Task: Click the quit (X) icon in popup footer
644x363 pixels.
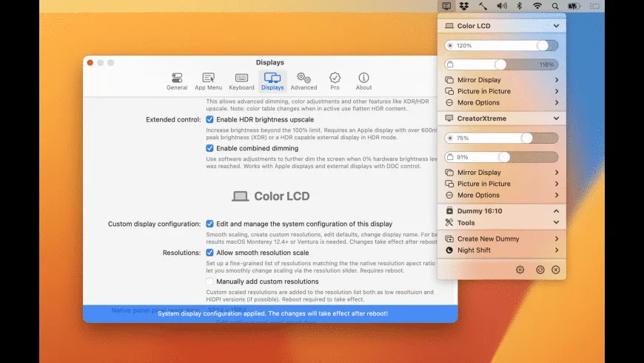Action: 556,270
